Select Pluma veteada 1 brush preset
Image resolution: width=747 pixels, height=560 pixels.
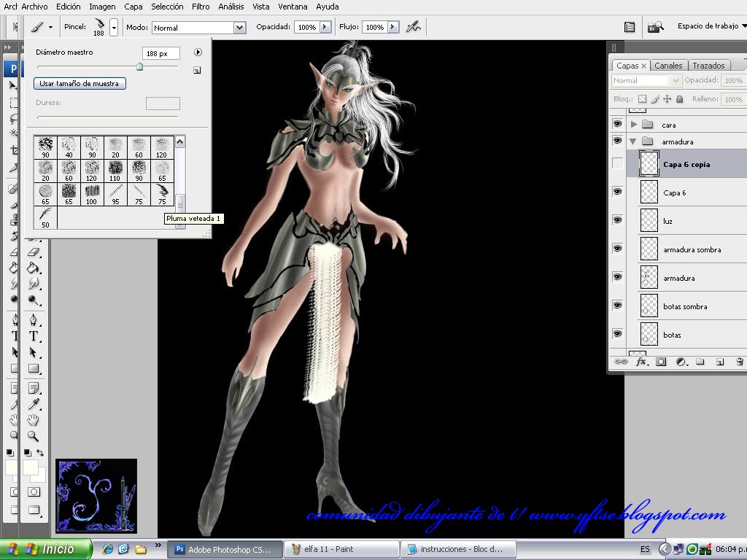tap(162, 194)
